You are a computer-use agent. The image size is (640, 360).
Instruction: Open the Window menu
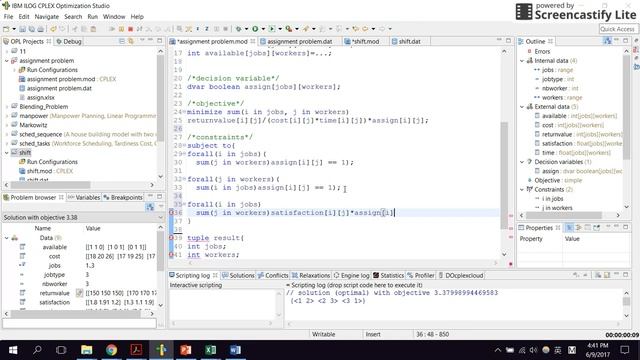(x=114, y=17)
